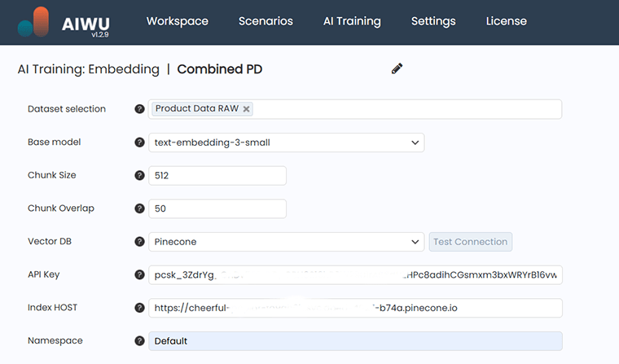Open help icon for Dataset selection
Image resolution: width=619 pixels, height=364 pixels.
tap(139, 109)
